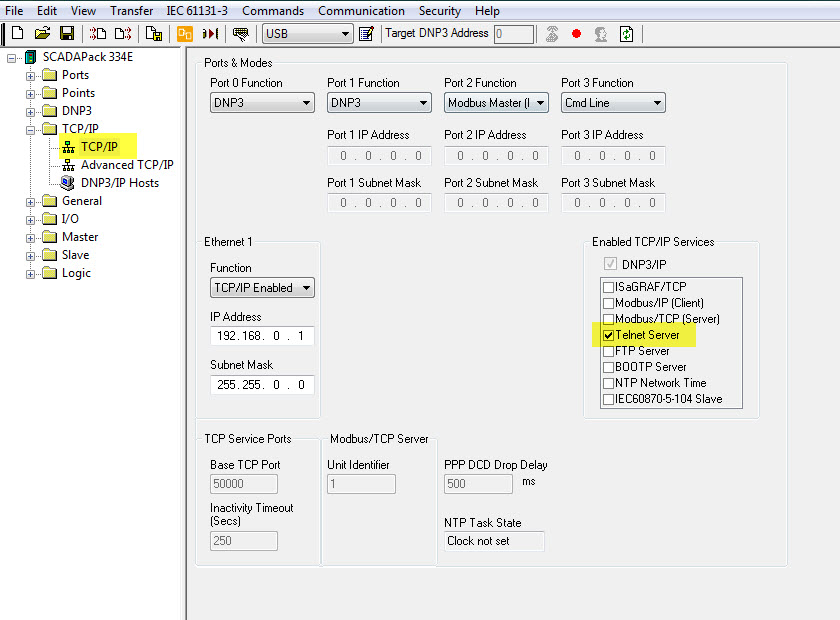Click the Points folder icon
Image resolution: width=840 pixels, height=620 pixels.
(50, 93)
